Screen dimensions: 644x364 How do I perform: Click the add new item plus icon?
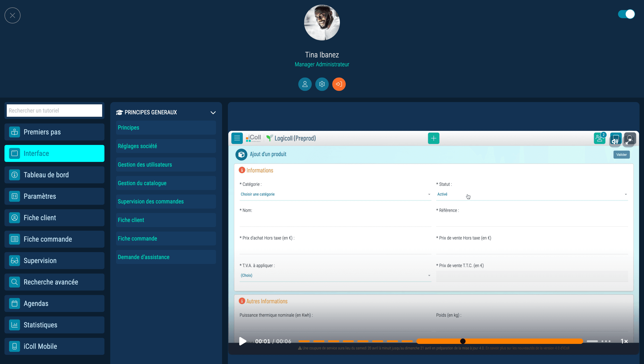[433, 138]
